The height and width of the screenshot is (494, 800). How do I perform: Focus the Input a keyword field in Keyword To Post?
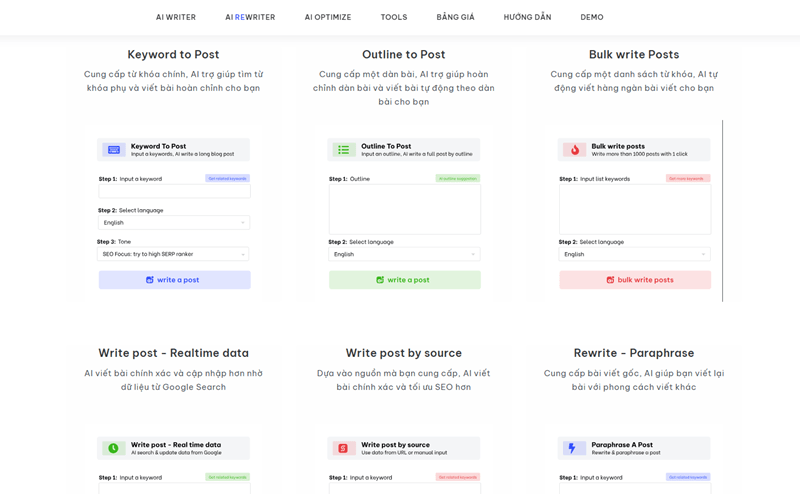coord(174,191)
